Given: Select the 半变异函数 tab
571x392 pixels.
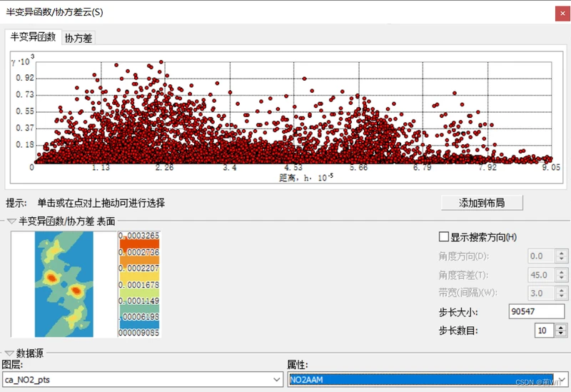Looking at the screenshot, I should click(33, 37).
